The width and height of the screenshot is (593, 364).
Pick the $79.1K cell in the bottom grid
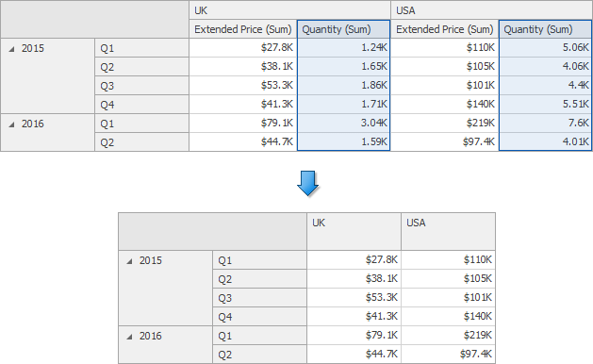coord(354,336)
